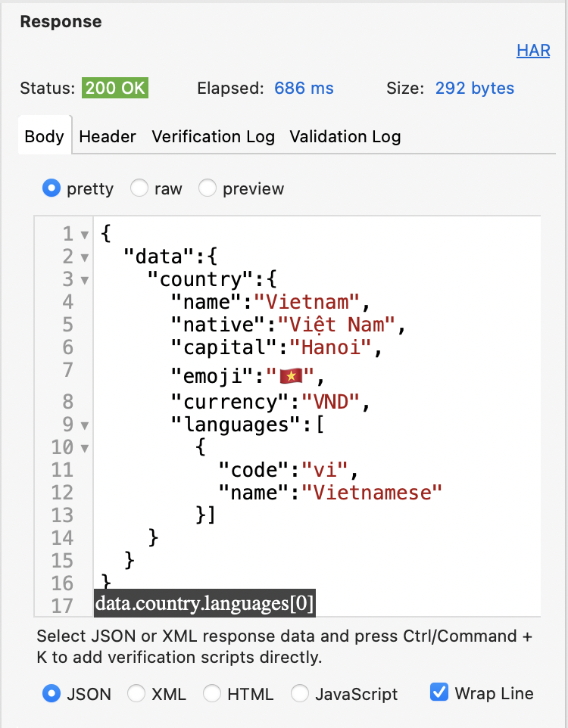This screenshot has height=728, width=568.
Task: Choose JavaScript format radio button
Action: pyautogui.click(x=300, y=693)
